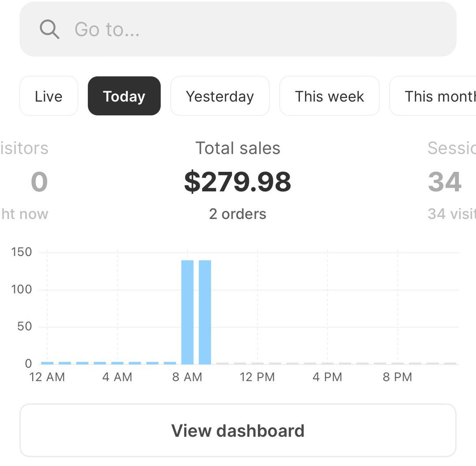Tap the 4 PM axis label
This screenshot has height=466, width=476.
[x=327, y=377]
